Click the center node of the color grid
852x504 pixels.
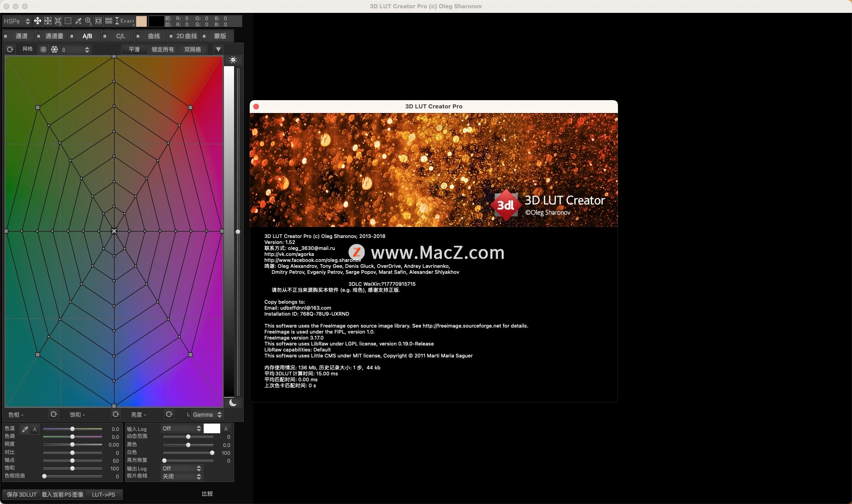point(114,231)
